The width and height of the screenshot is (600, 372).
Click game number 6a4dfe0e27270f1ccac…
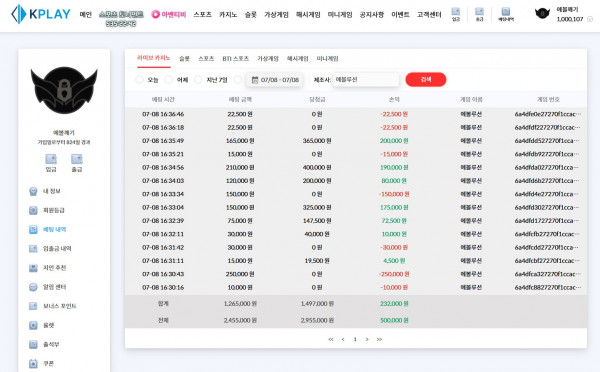548,114
